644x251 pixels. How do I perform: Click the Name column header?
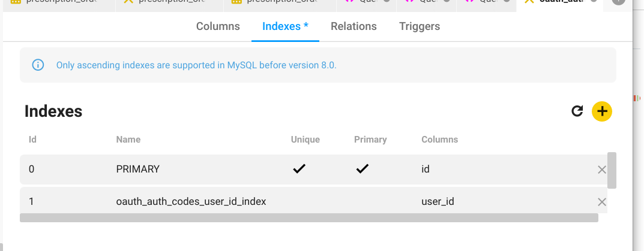(x=128, y=140)
